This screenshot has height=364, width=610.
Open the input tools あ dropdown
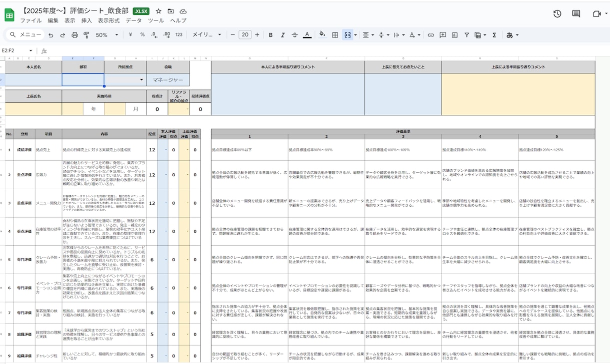click(512, 35)
